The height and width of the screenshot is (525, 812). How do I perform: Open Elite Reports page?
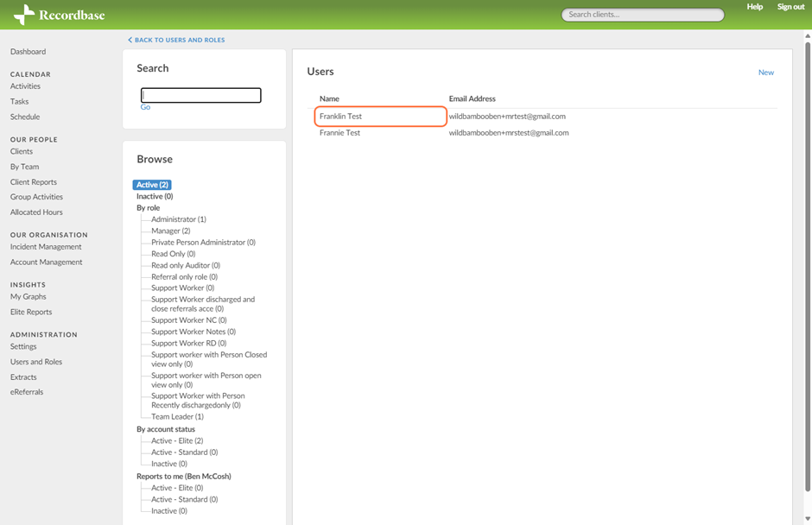click(x=33, y=312)
